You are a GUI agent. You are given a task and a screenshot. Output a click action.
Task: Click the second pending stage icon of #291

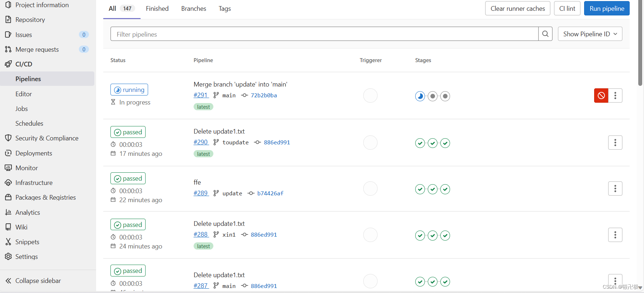tap(433, 96)
